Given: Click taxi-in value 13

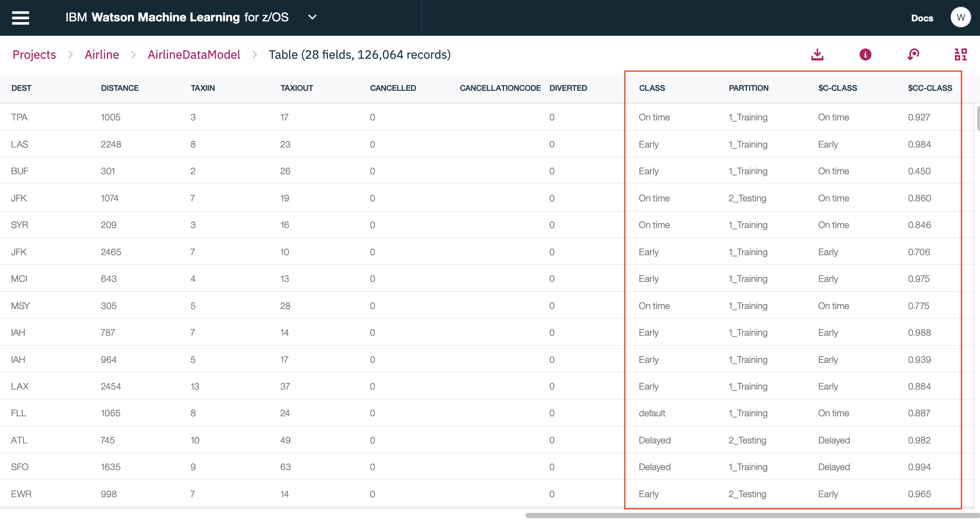Looking at the screenshot, I should click(195, 386).
